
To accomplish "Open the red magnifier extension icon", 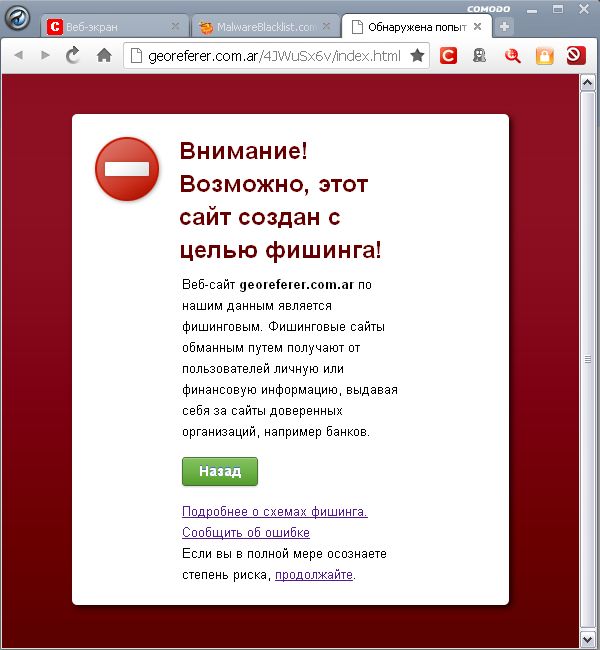I will [x=512, y=56].
